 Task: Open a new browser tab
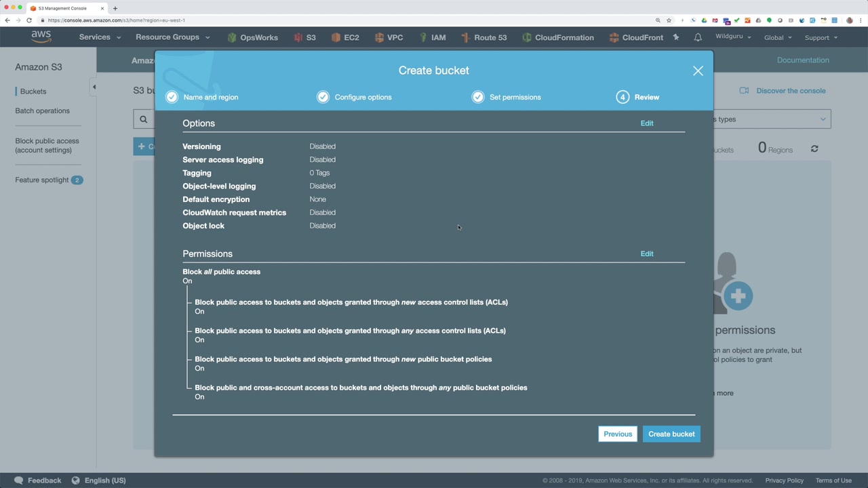tap(115, 8)
